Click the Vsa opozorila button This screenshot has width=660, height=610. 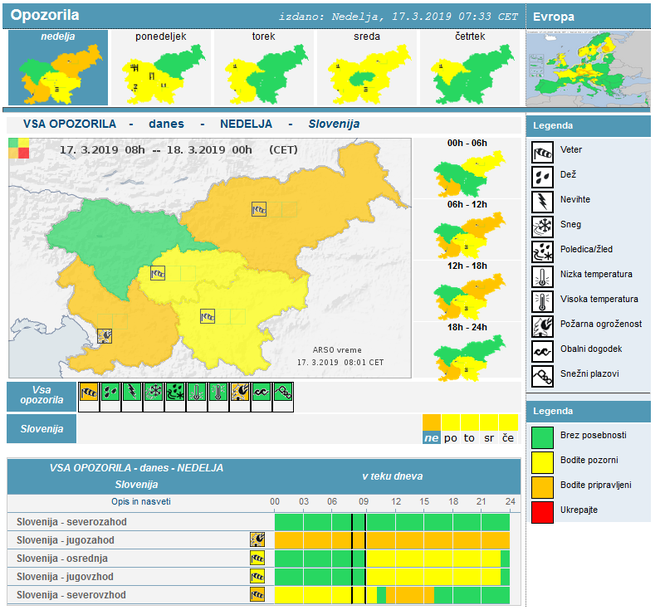42,397
